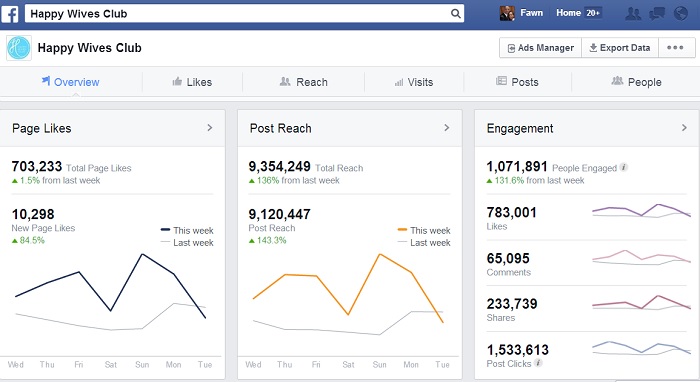Click the purple Likes sparkline chart

pos(642,211)
